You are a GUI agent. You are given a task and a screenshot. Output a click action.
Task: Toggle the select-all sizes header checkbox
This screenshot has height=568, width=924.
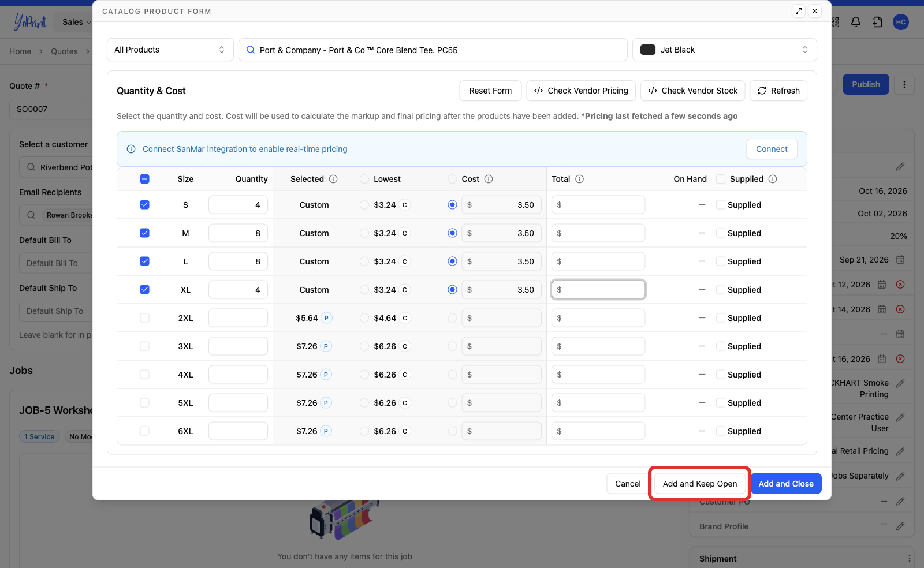coord(145,179)
